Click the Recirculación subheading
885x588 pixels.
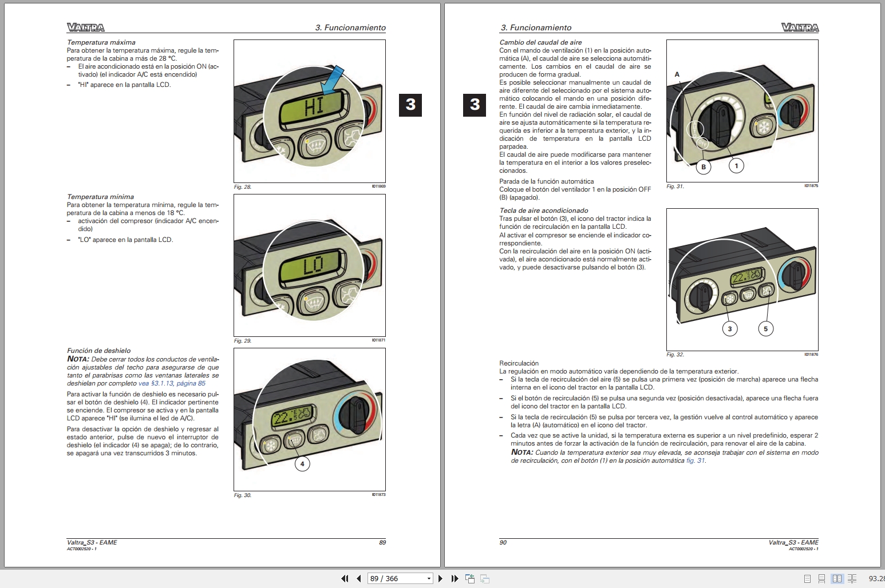click(x=519, y=363)
